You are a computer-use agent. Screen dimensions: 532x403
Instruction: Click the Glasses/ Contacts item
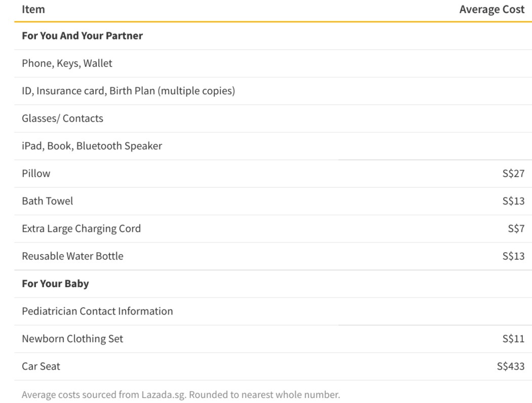pyautogui.click(x=62, y=118)
